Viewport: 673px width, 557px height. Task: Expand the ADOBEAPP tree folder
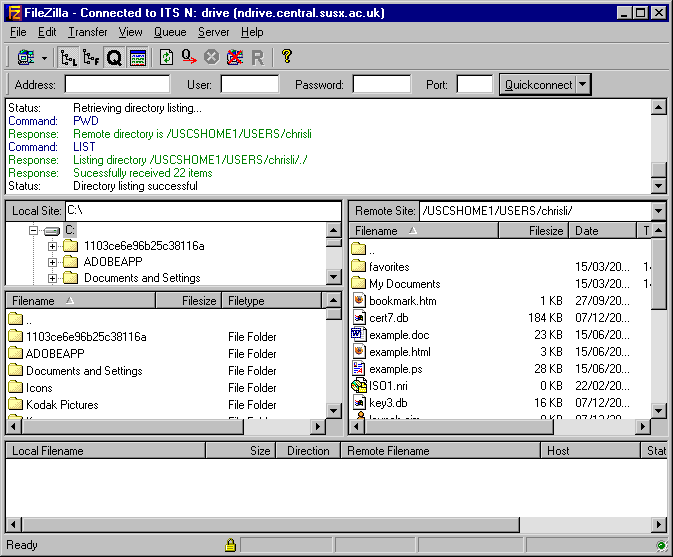[x=52, y=262]
